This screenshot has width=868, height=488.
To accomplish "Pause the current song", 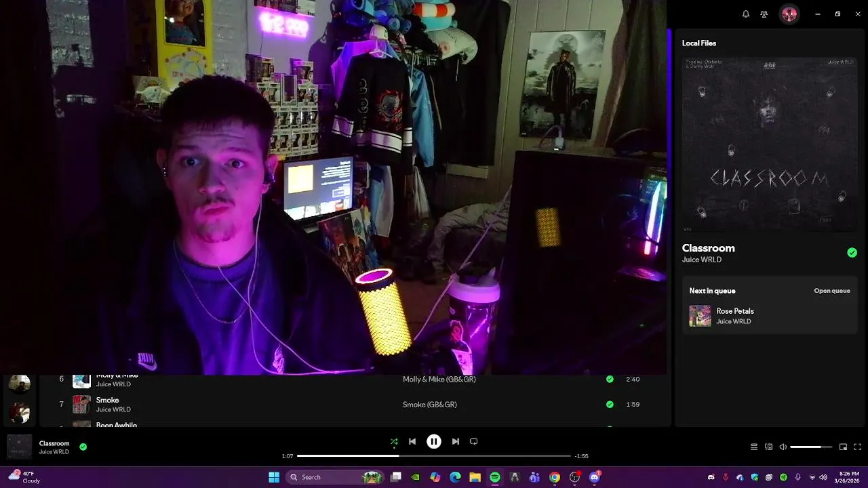I will coord(434,441).
